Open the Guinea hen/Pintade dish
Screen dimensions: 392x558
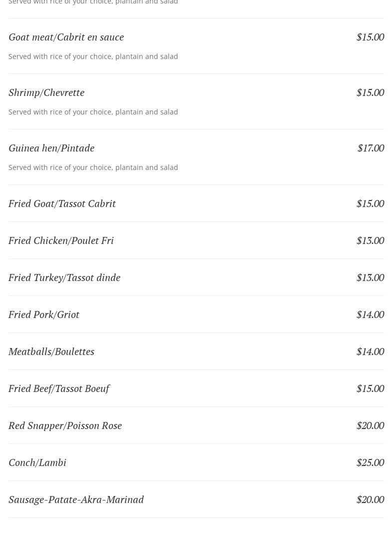pos(51,148)
